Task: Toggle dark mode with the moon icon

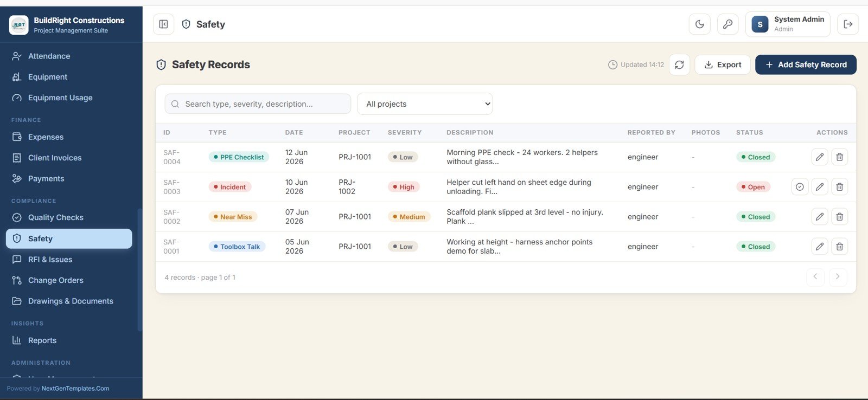Action: tap(700, 24)
